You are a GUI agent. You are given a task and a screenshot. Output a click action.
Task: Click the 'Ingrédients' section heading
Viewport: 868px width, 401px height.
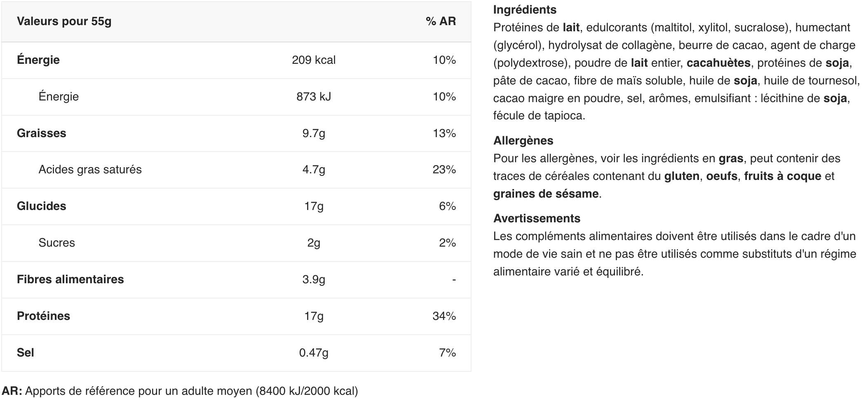click(x=525, y=10)
